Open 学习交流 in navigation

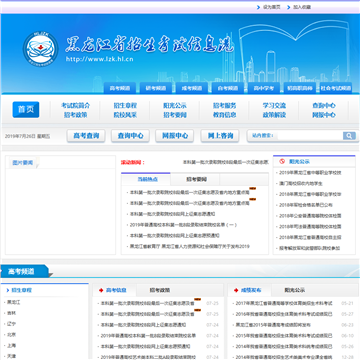coord(274,105)
